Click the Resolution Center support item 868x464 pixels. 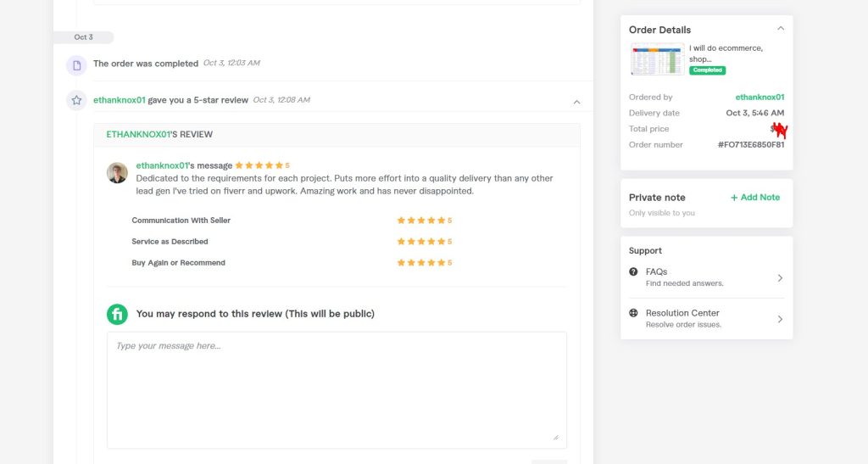tap(706, 319)
